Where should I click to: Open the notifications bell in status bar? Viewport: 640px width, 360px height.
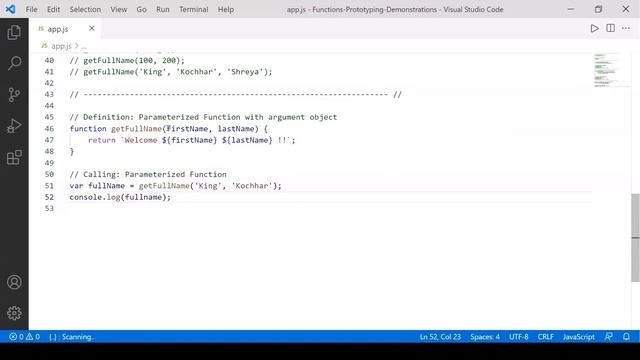[626, 337]
